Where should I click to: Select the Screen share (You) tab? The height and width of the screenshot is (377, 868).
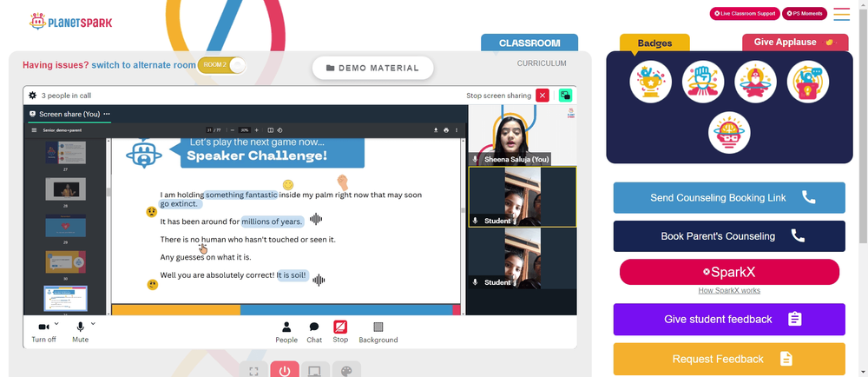(x=69, y=114)
